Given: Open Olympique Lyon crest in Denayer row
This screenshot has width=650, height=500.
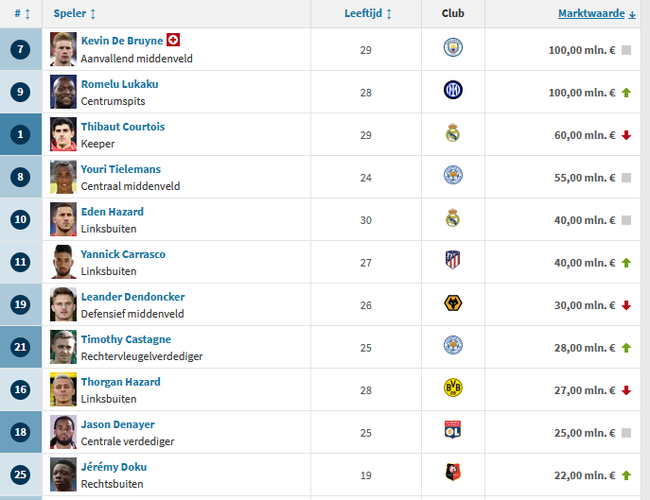Looking at the screenshot, I should coord(453,430).
